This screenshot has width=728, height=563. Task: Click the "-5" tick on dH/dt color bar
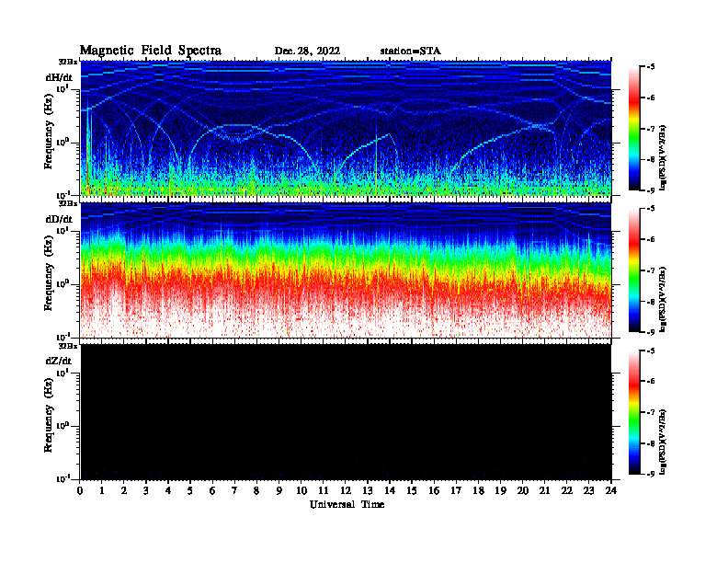click(651, 67)
